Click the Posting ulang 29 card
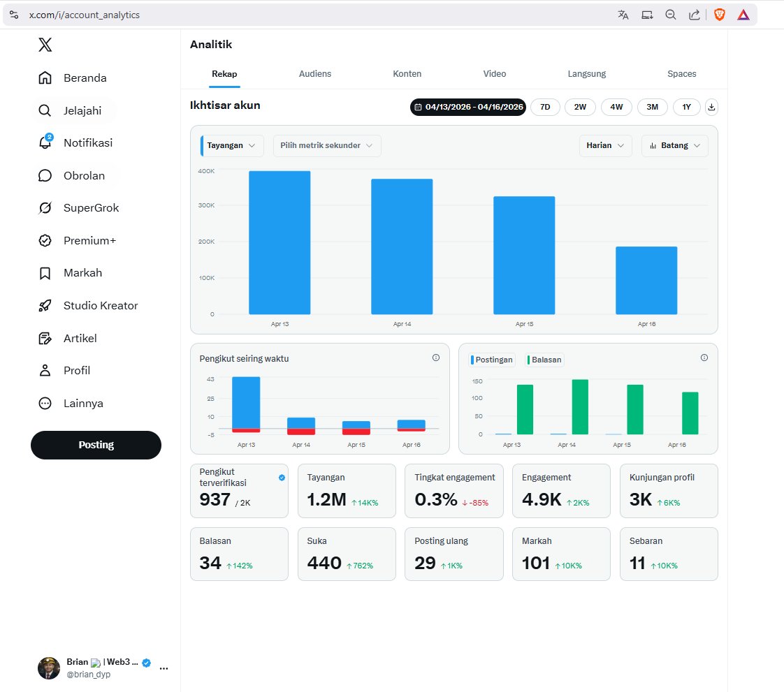 coord(454,554)
